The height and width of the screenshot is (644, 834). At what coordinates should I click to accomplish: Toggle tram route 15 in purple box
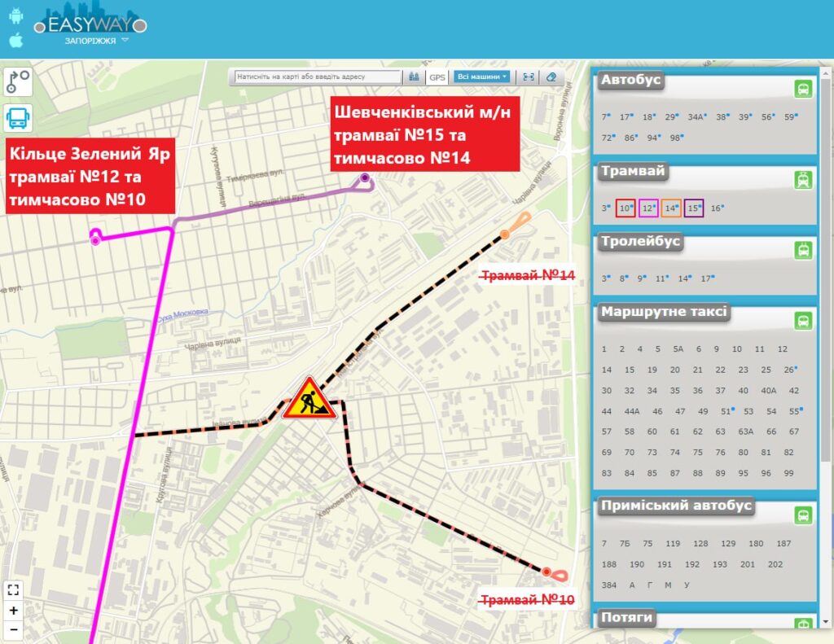point(694,208)
